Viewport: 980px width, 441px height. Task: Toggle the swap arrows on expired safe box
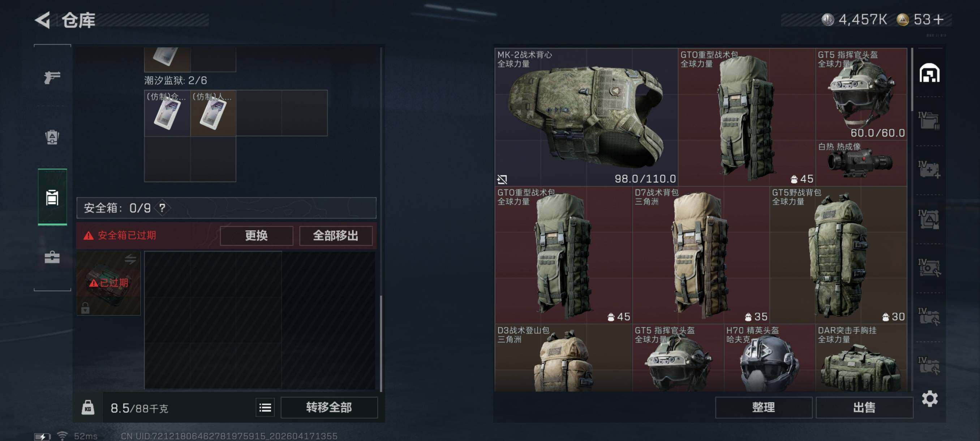click(130, 259)
